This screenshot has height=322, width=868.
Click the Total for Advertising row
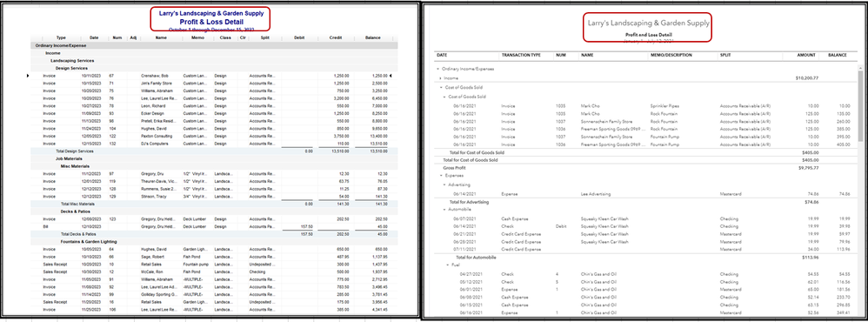(x=646, y=202)
